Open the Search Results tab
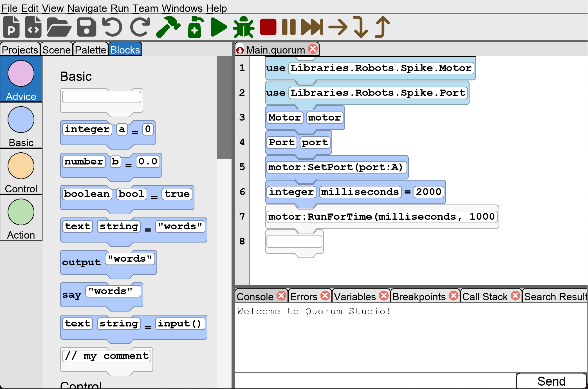588x389 pixels. [555, 296]
